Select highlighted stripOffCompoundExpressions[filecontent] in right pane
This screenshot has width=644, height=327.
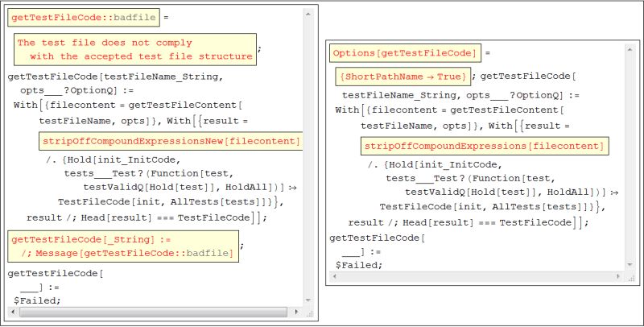[485, 146]
